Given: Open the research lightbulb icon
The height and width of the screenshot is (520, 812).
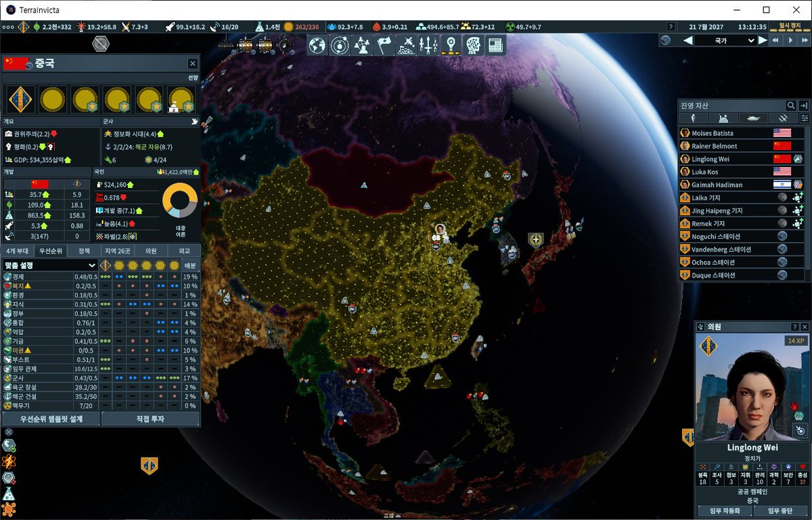Looking at the screenshot, I should click(451, 45).
